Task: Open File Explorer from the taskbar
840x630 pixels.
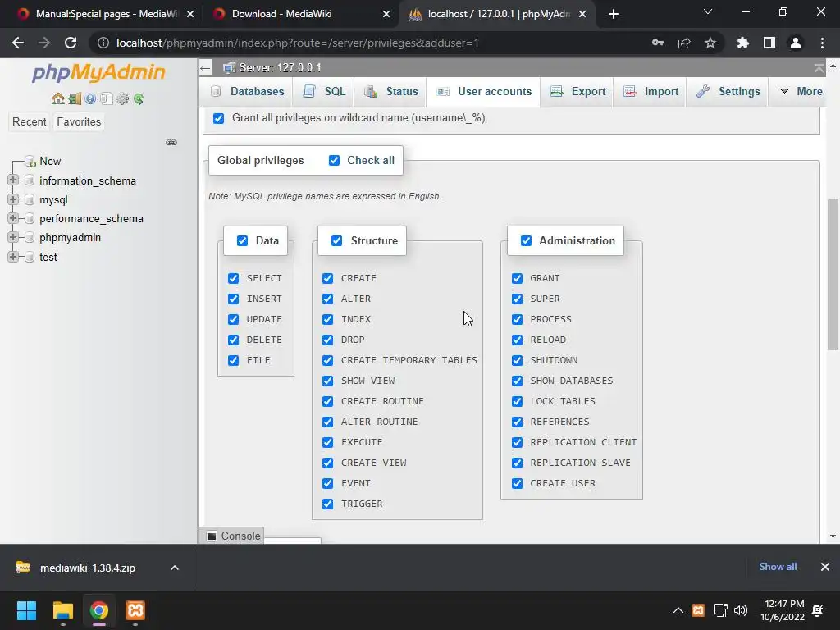Action: coord(62,610)
